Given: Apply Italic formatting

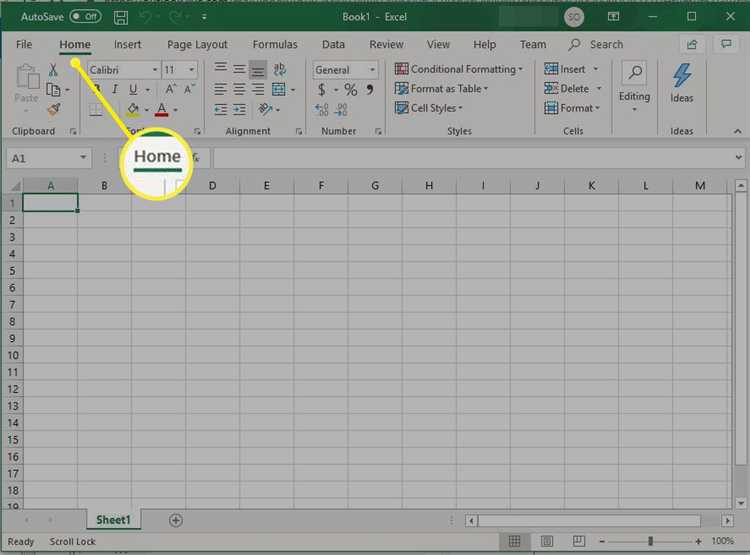Looking at the screenshot, I should click(x=115, y=89).
